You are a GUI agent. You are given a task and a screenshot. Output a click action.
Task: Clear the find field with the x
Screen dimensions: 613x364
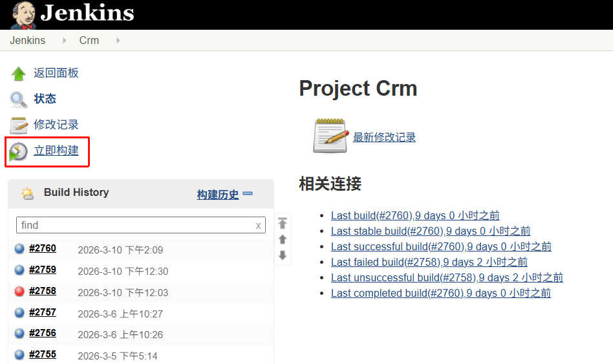click(258, 226)
